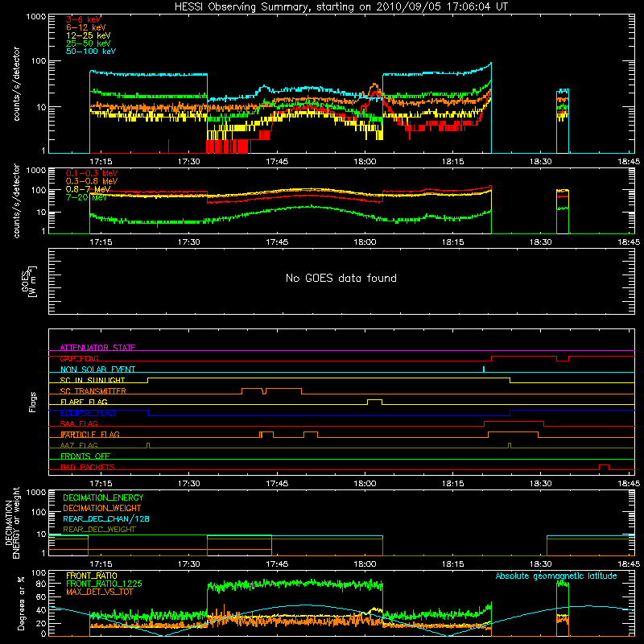Click the HESSI Observing Summary plot title

(341, 7)
